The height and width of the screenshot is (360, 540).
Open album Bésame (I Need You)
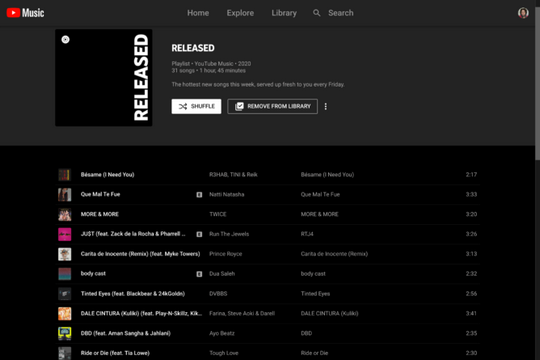327,175
